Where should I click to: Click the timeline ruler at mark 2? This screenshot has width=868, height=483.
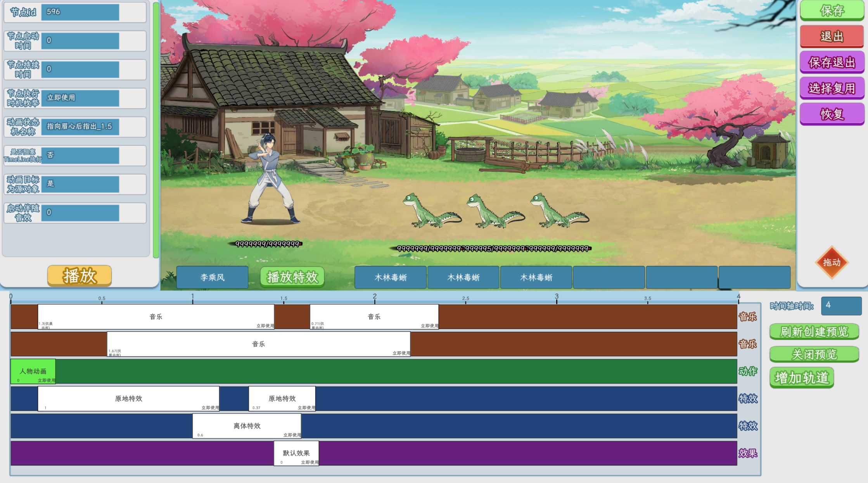[x=375, y=298]
